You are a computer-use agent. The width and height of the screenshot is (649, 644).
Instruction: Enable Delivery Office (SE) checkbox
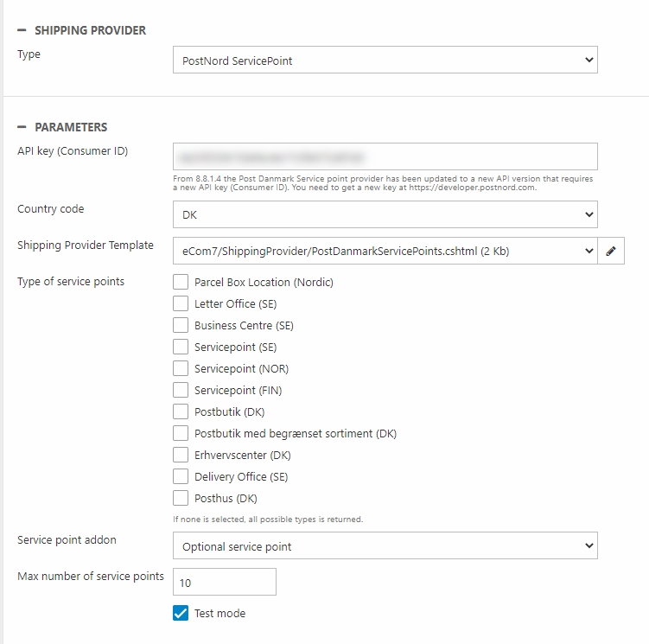(181, 476)
